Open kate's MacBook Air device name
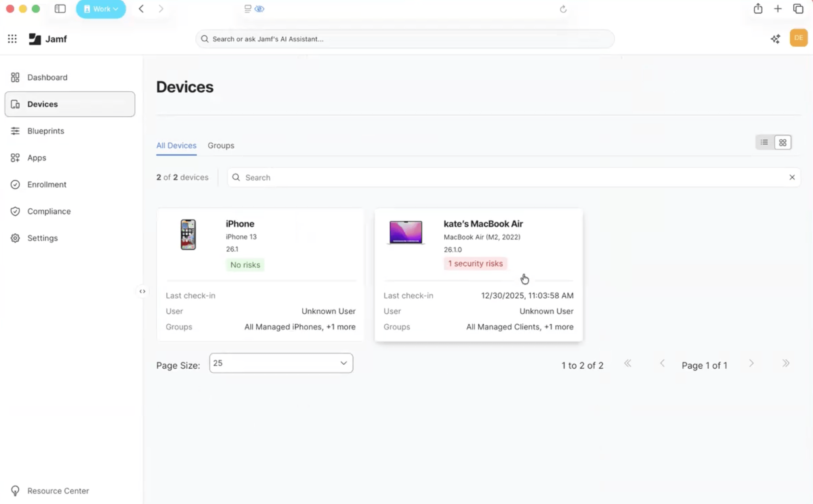The height and width of the screenshot is (504, 813). click(483, 224)
